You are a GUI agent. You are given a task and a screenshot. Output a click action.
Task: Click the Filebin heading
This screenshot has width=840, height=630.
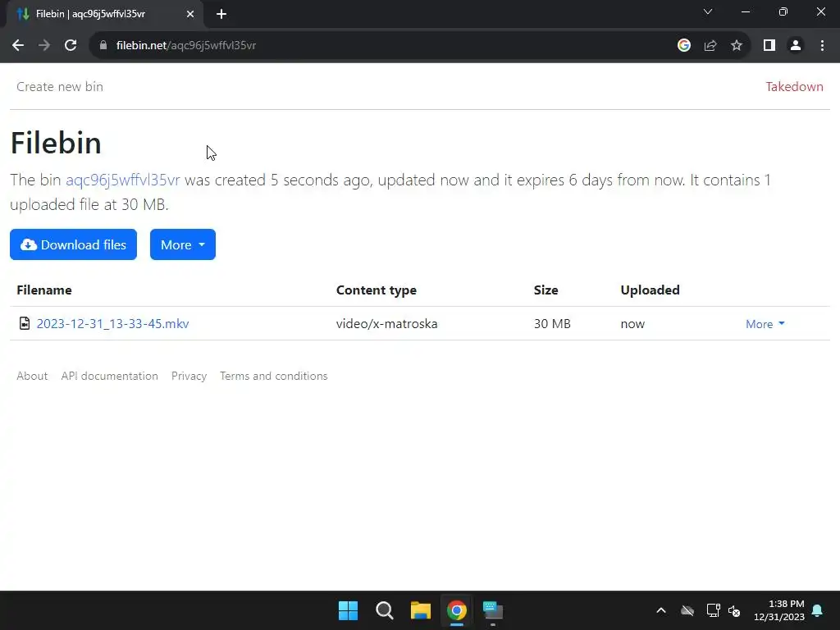click(x=56, y=143)
